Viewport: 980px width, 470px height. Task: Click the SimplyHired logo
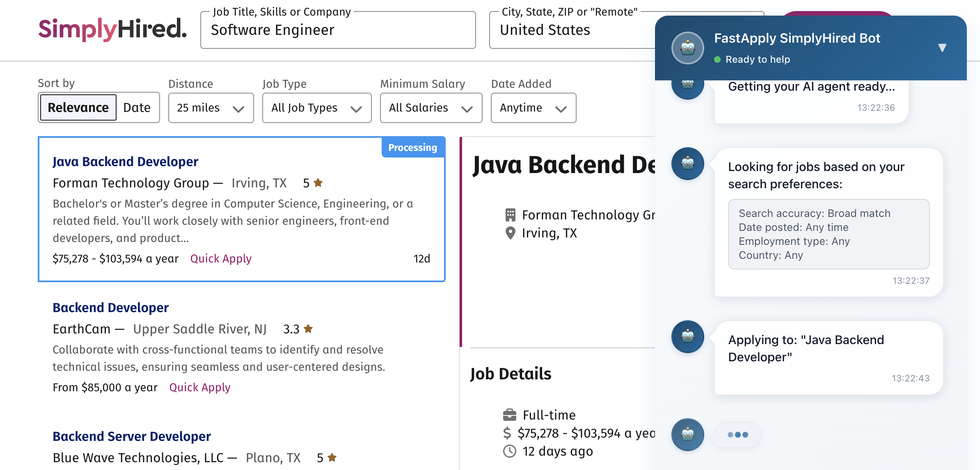(x=112, y=30)
